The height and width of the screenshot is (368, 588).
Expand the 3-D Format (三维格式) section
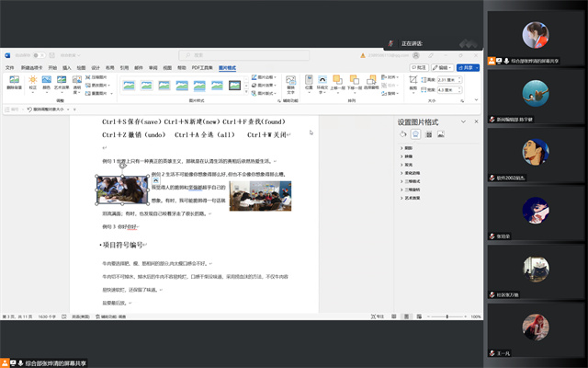(410, 181)
